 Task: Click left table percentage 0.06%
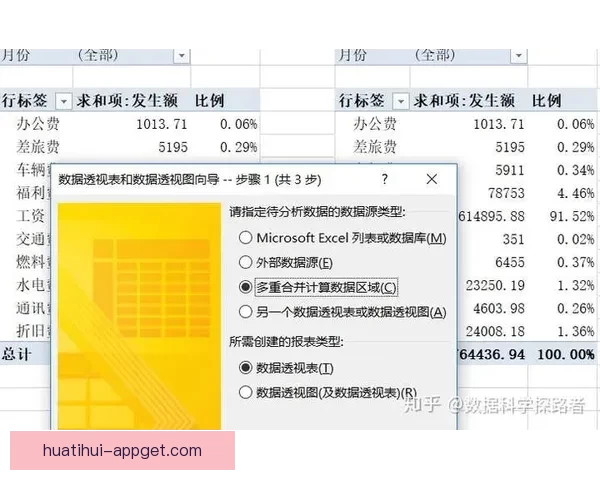click(x=238, y=124)
